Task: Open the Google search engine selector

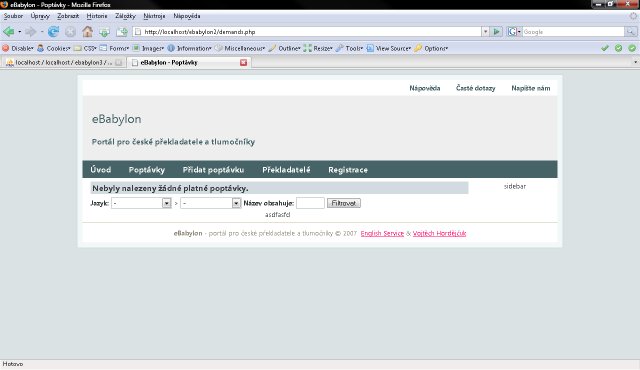Action: [x=513, y=31]
